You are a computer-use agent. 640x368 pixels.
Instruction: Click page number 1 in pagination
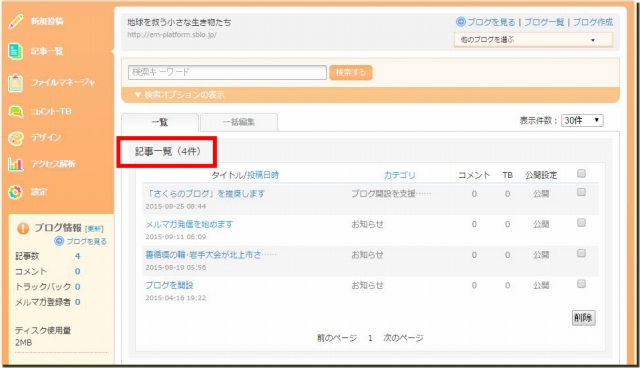coord(370,338)
